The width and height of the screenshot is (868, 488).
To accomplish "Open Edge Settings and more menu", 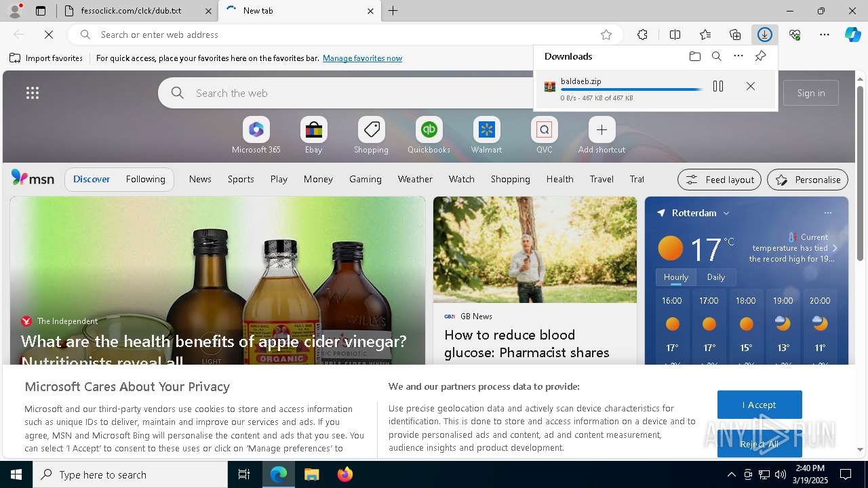I will point(825,35).
